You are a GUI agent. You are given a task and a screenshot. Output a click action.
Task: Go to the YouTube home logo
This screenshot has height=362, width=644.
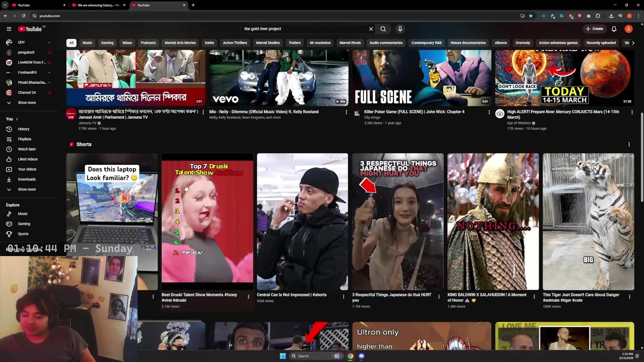[30, 29]
